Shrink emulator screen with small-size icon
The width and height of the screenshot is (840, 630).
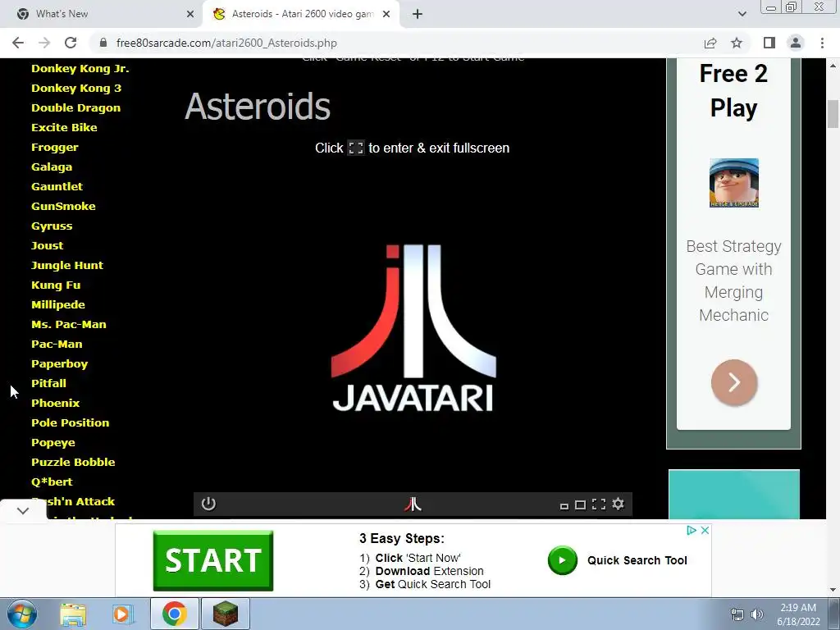coord(564,506)
